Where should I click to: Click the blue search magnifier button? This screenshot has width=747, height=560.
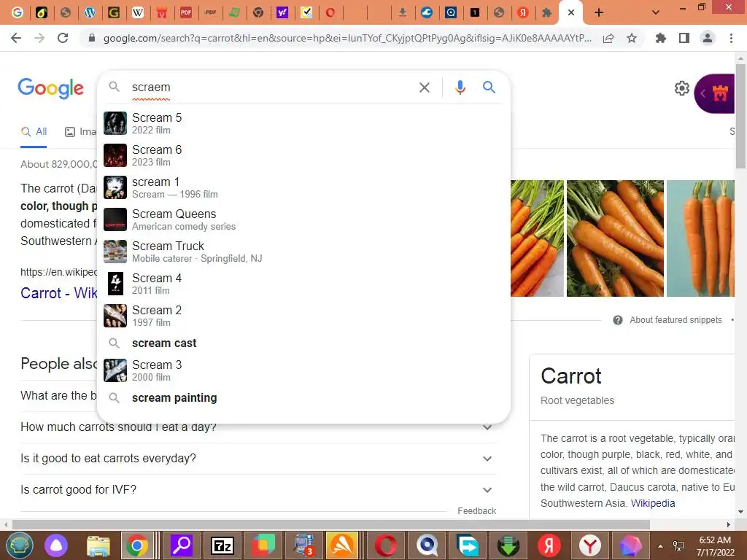489,87
